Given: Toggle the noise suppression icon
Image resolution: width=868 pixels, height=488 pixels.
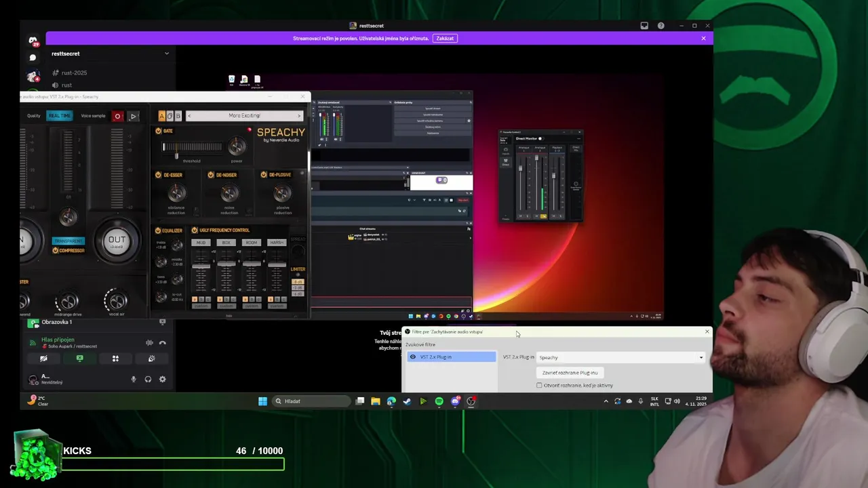Looking at the screenshot, I should tap(149, 342).
